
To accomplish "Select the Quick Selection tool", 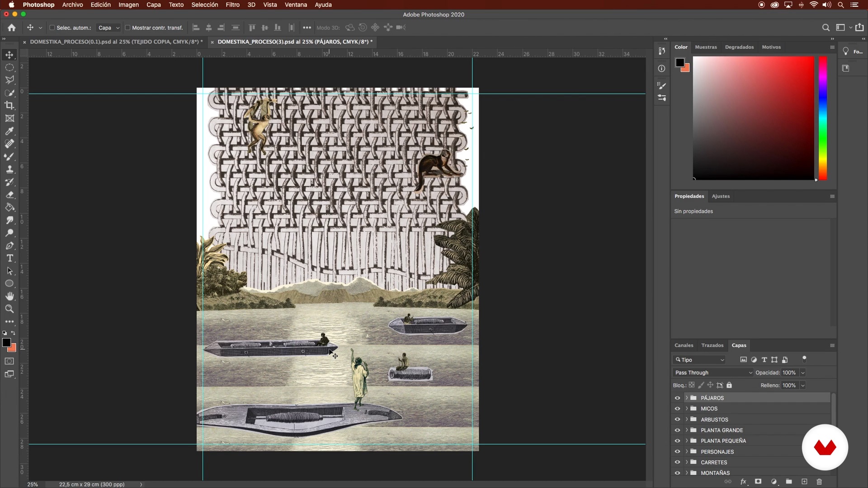I will [x=9, y=93].
